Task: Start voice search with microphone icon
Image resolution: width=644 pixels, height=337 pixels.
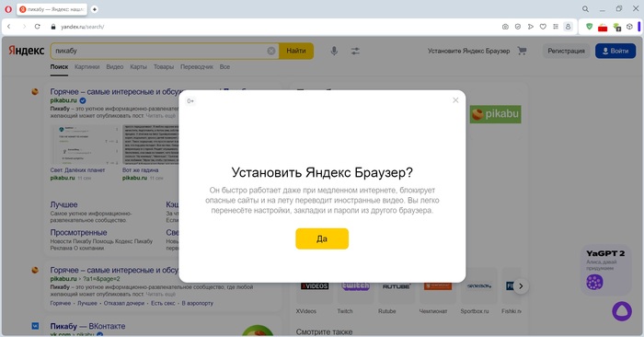Action: [x=334, y=51]
